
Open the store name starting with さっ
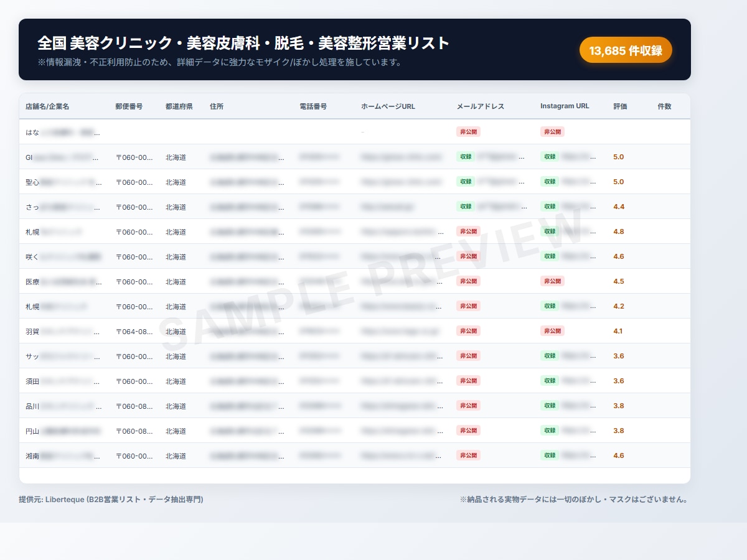[63, 207]
